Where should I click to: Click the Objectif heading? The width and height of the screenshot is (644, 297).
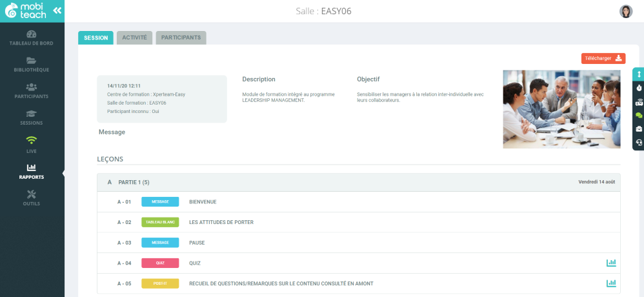click(368, 79)
